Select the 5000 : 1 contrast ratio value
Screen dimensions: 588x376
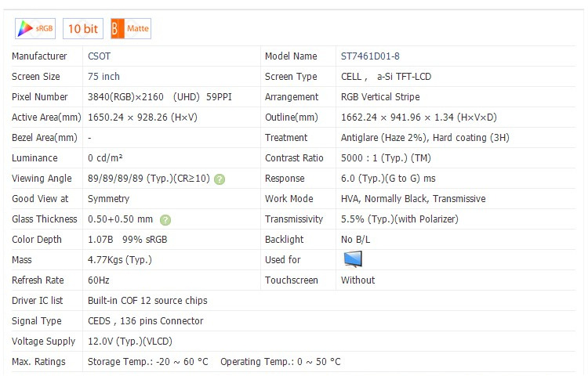[386, 158]
